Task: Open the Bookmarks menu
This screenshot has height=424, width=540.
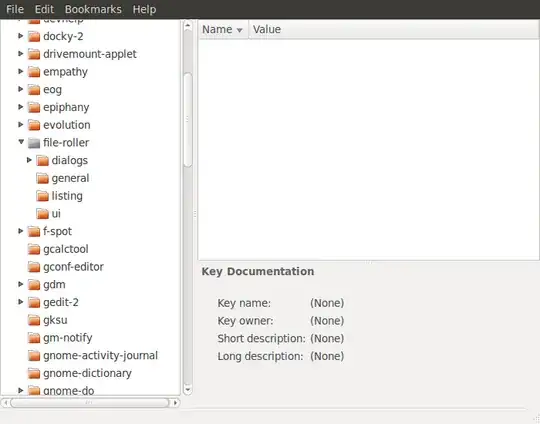Action: click(x=93, y=9)
